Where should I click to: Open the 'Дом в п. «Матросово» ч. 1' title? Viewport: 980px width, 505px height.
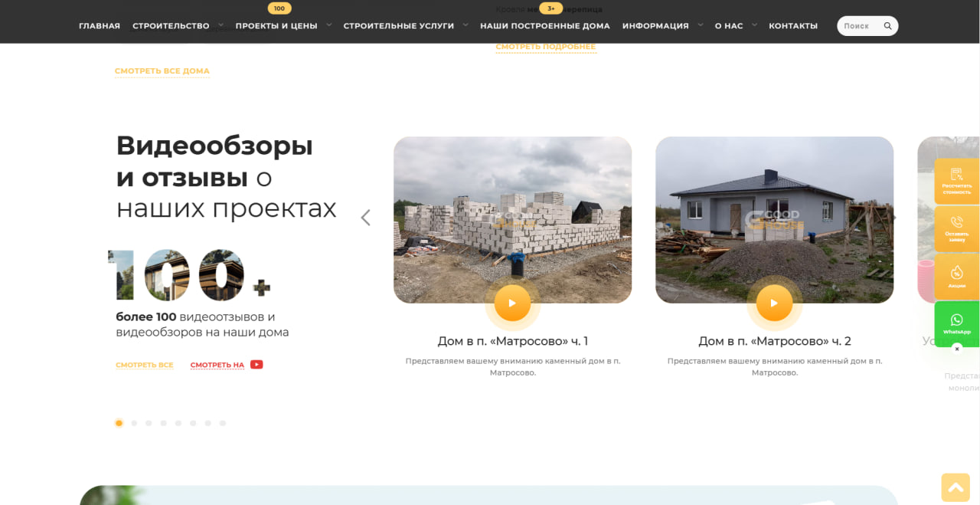point(513,341)
